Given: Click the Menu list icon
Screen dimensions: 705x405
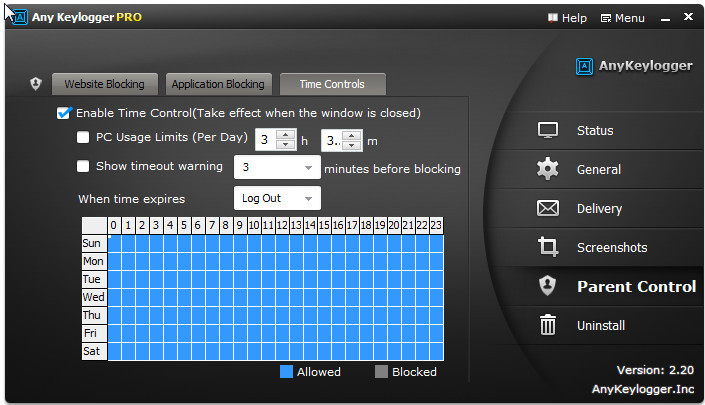Looking at the screenshot, I should click(606, 18).
